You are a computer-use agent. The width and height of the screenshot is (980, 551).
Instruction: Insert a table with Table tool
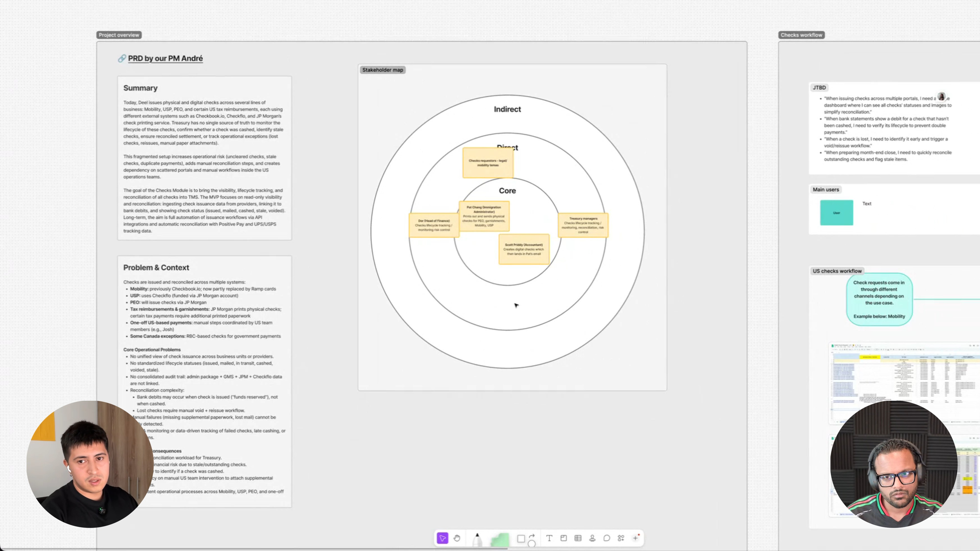pyautogui.click(x=578, y=538)
